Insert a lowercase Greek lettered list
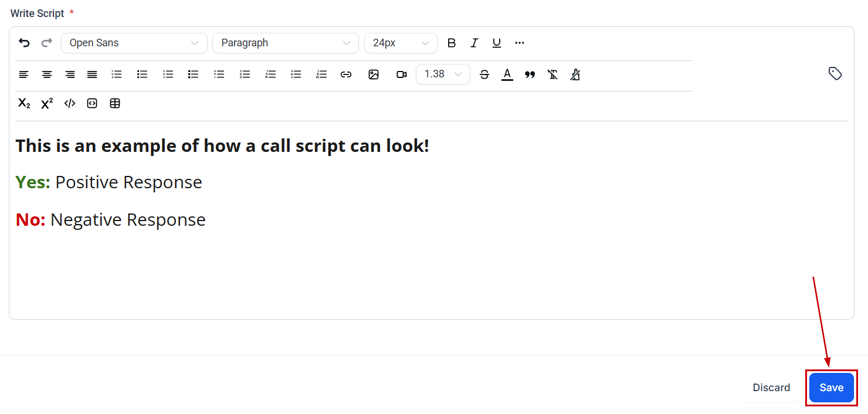The height and width of the screenshot is (414, 868). [245, 74]
